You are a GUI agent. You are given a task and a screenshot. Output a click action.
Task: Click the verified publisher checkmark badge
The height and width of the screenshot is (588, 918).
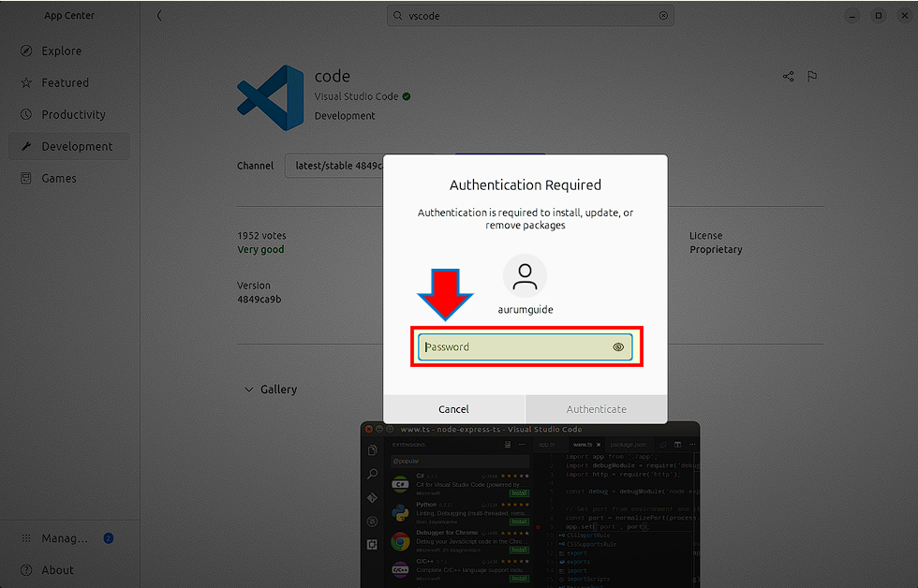pyautogui.click(x=407, y=96)
